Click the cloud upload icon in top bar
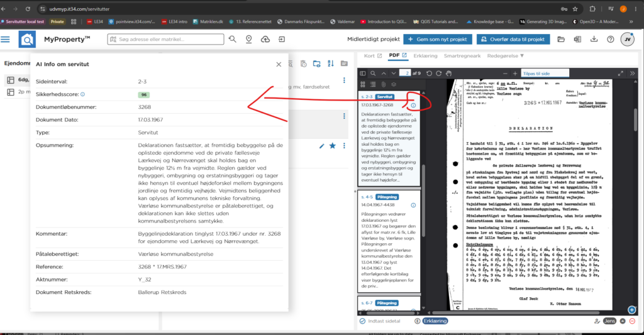Image resolution: width=644 pixels, height=335 pixels. click(265, 39)
